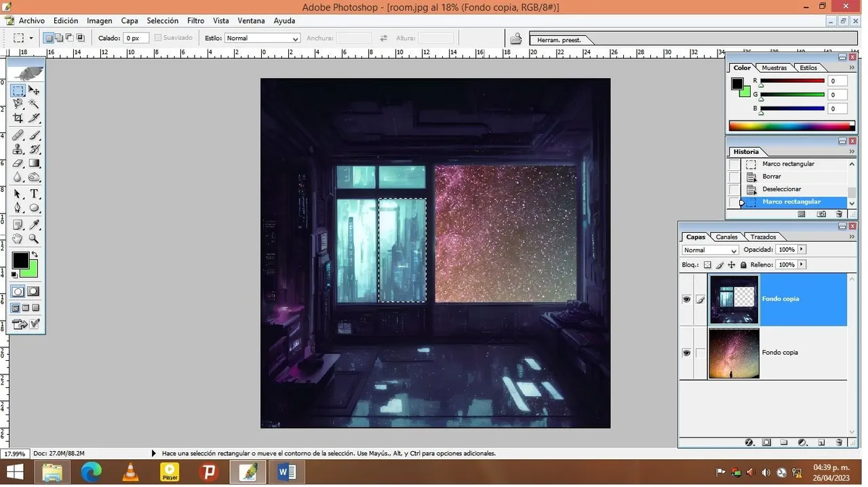Select the Pen tool
868x487 pixels.
[x=18, y=208]
